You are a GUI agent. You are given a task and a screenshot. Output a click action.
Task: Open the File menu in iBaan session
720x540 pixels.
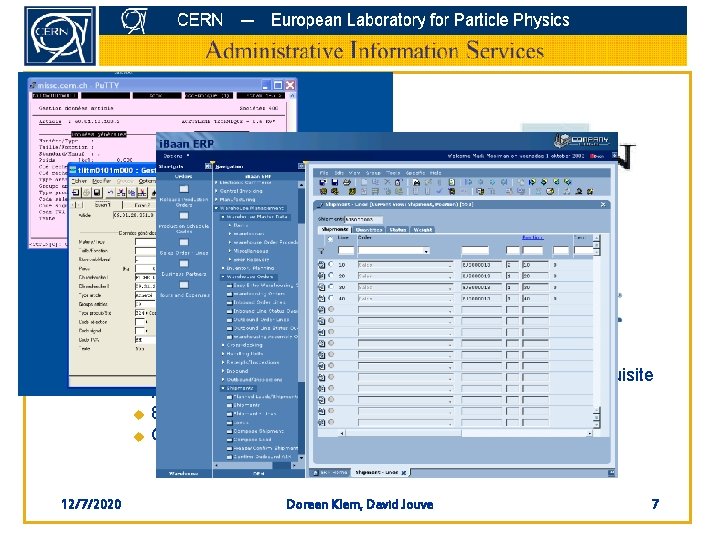tap(324, 173)
